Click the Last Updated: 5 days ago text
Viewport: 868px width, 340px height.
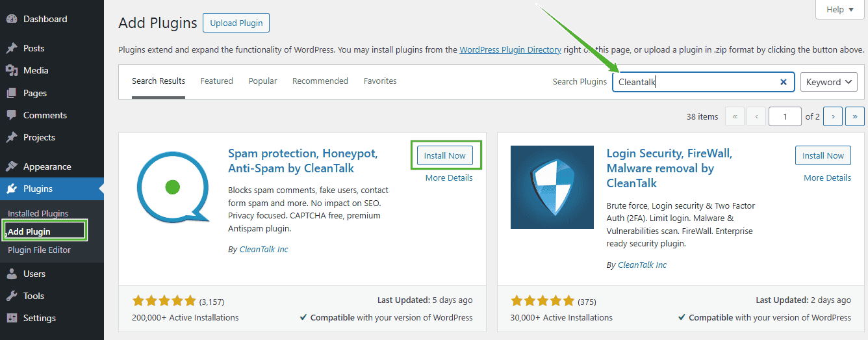click(x=425, y=300)
